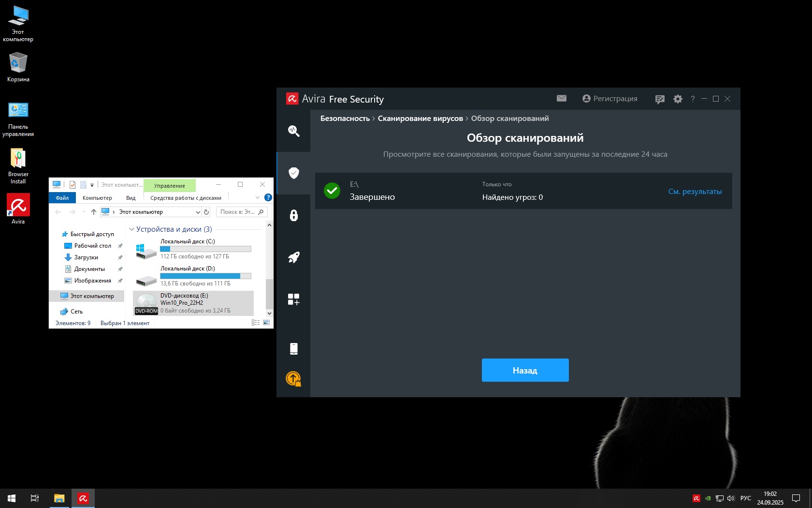Open the Avira add modules grid icon
812x508 pixels.
point(293,299)
